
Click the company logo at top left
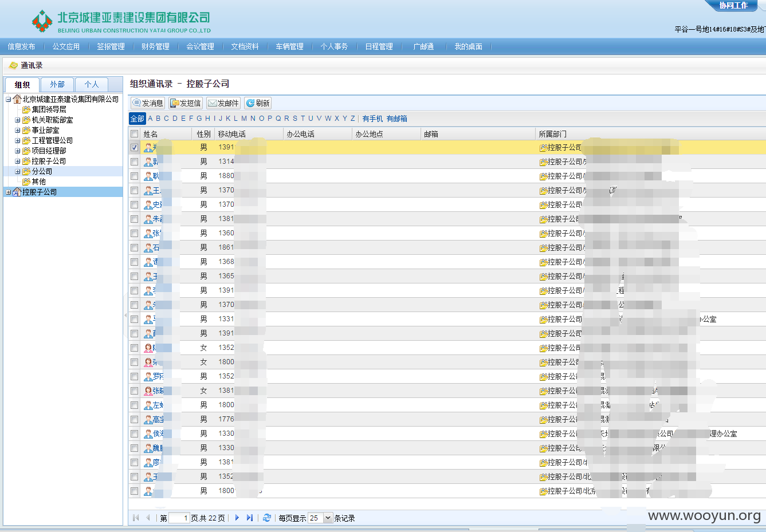tap(42, 21)
